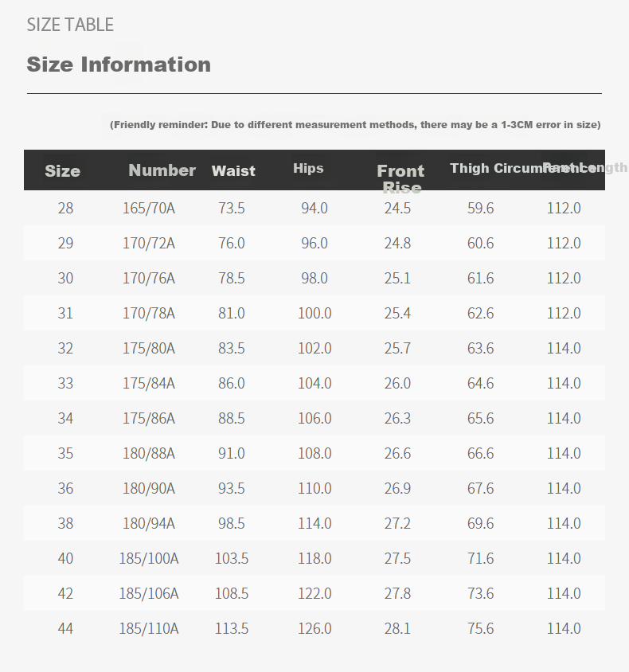Select size 35 cell
Screen dimensions: 629x672
(x=65, y=453)
